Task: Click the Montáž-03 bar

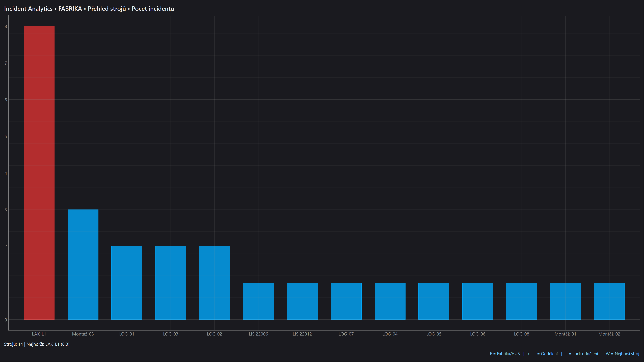Action: 83,264
